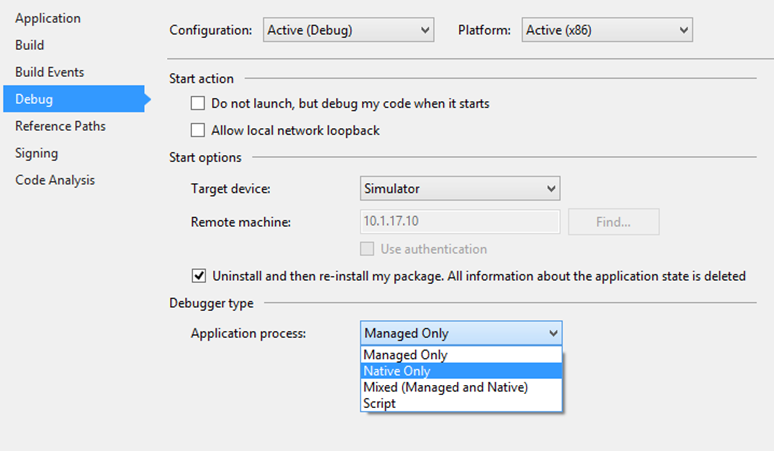
Task: Collapse the Application process dropdown arrow
Action: point(553,334)
